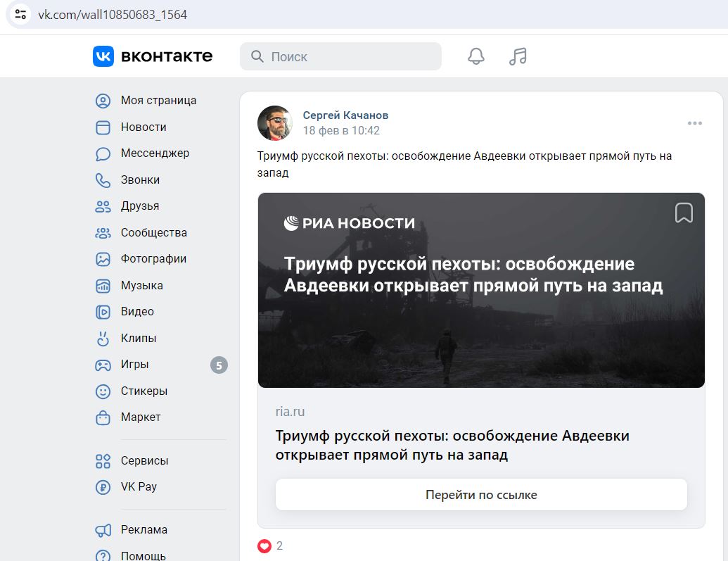Screen dimensions: 728x561
Task: Click the search magnifier icon
Action: point(257,56)
